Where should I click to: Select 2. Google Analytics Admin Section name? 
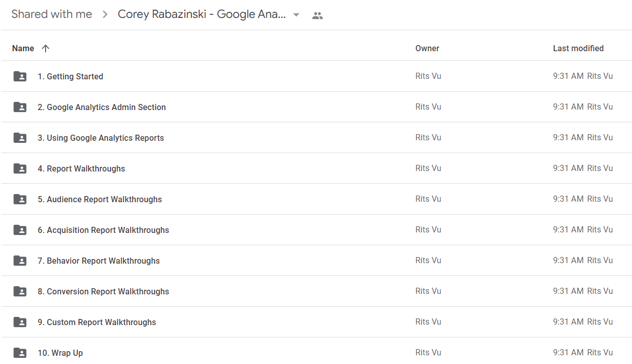coord(101,107)
